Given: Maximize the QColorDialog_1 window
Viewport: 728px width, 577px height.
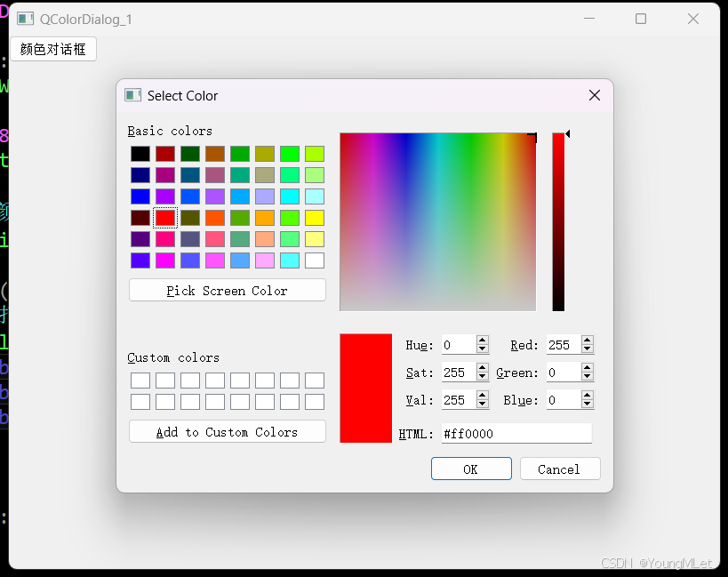Looking at the screenshot, I should click(x=641, y=19).
